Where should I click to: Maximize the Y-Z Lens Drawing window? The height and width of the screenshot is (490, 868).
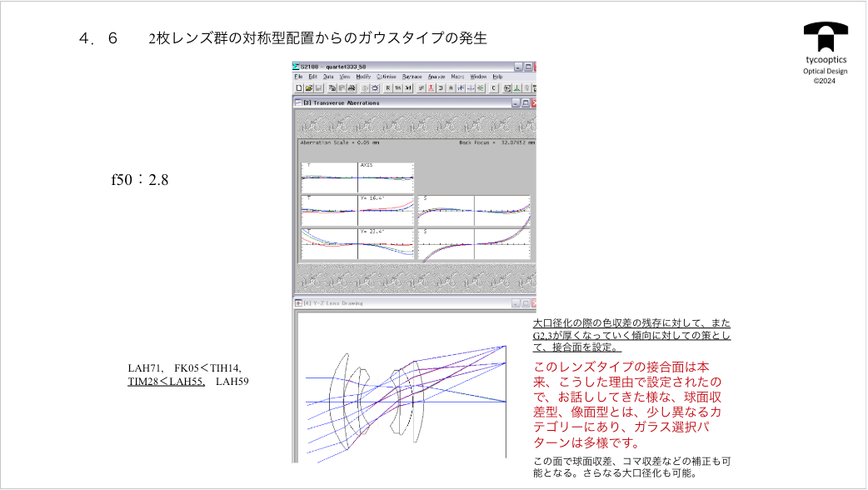(x=525, y=304)
